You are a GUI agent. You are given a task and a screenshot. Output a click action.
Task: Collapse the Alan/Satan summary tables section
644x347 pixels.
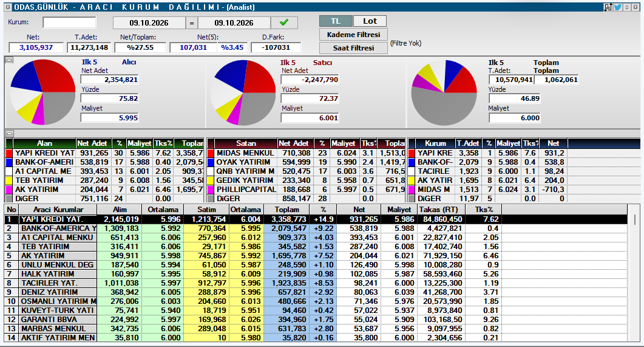[9, 133]
